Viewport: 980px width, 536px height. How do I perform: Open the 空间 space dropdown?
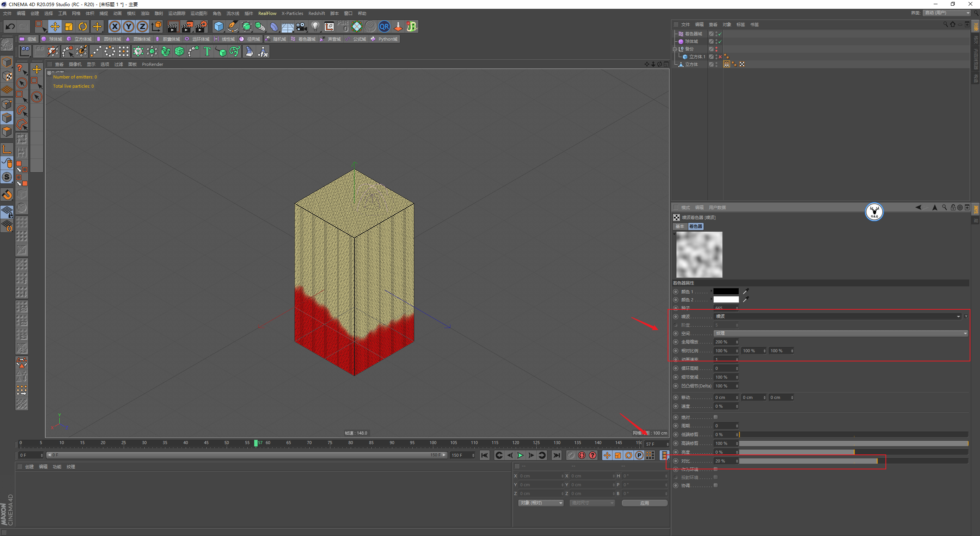[x=840, y=333]
